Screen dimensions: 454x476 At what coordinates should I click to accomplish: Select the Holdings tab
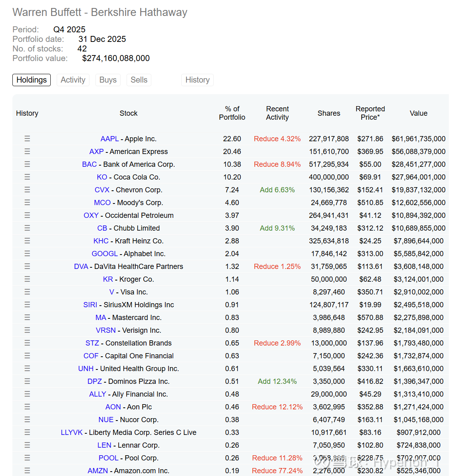click(x=32, y=80)
